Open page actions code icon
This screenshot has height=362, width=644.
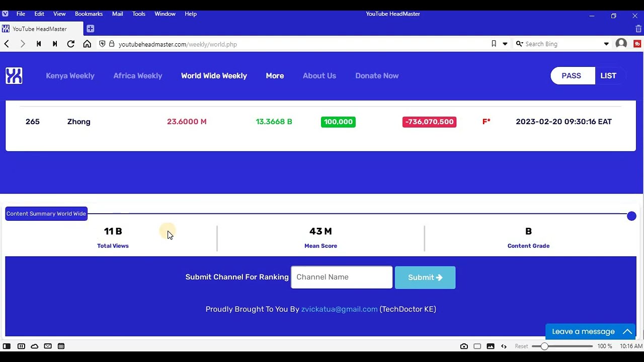click(504, 346)
